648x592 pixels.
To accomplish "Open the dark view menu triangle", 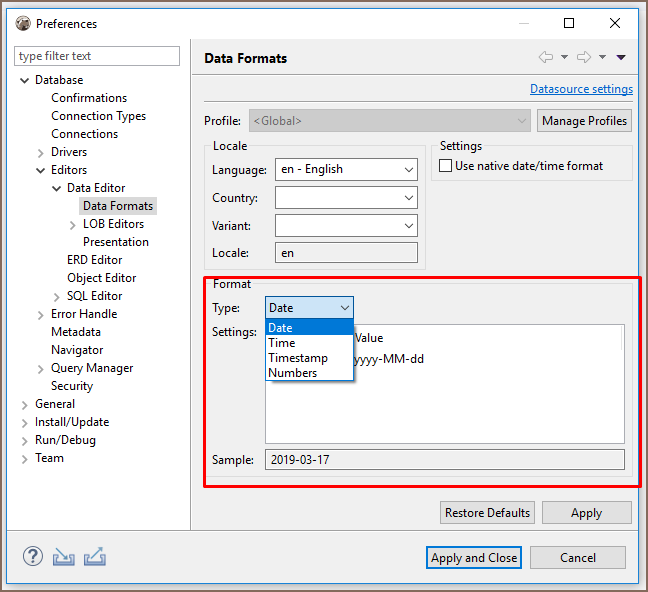I will pyautogui.click(x=621, y=57).
